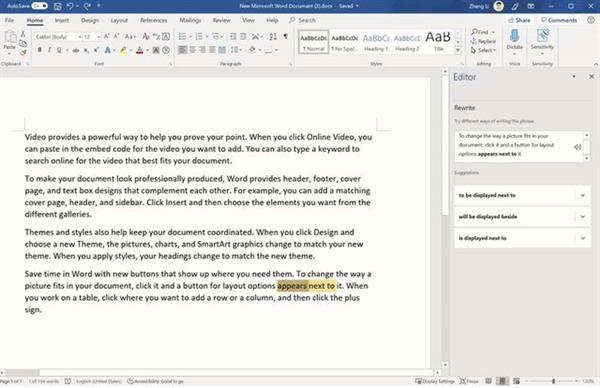Toggle Show/Hide paragraph marks
This screenshot has height=388, width=600.
point(285,37)
